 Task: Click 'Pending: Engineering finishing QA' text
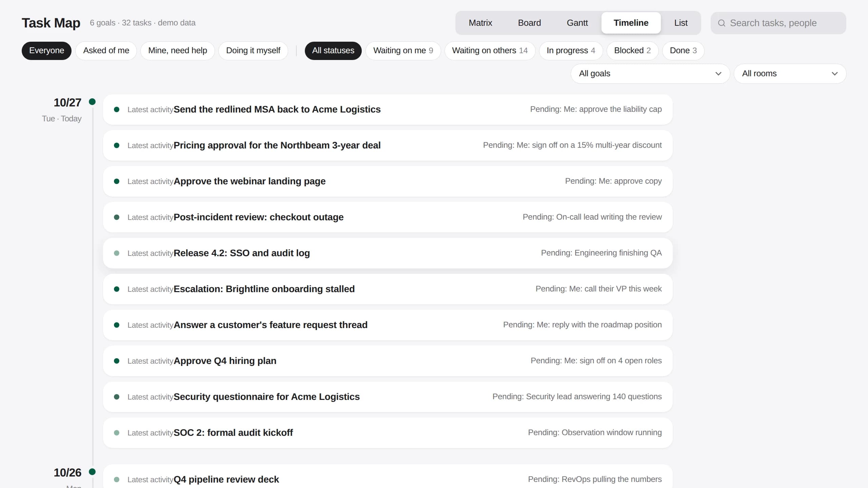point(601,253)
